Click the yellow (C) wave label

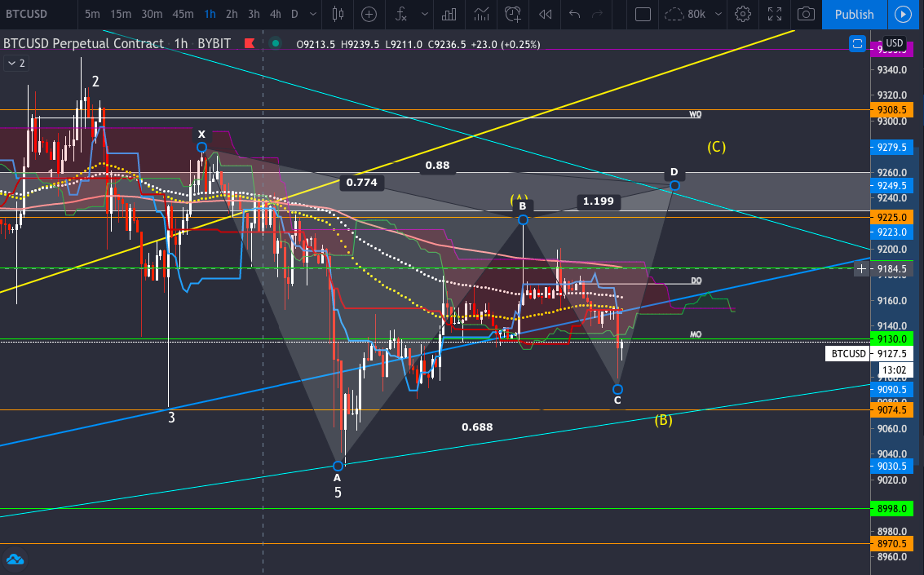pos(717,147)
